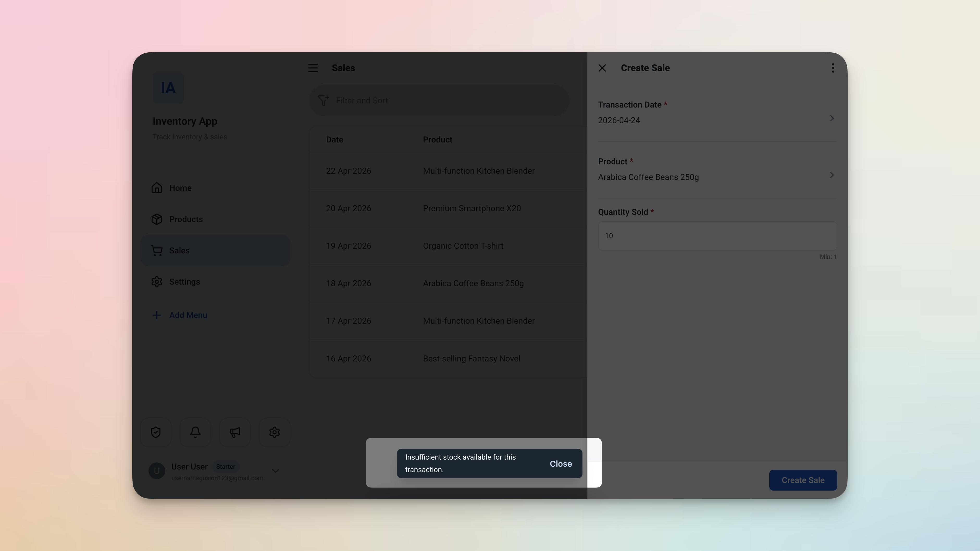Open the Settings menu item
The height and width of the screenshot is (551, 980).
(215, 282)
